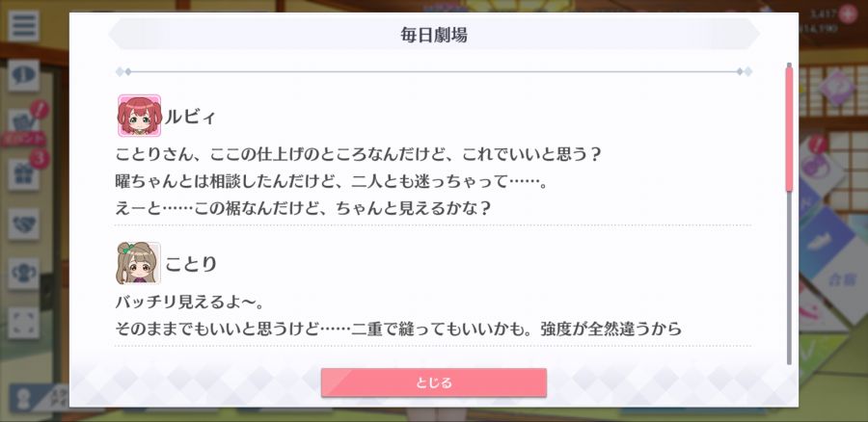Click the ルビィ speaker name label
Viewport: 868px width, 422px height.
(190, 118)
